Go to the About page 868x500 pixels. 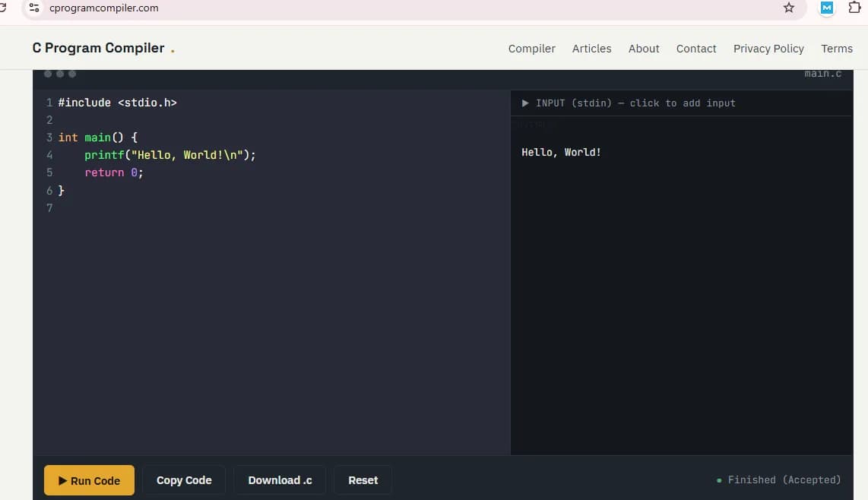point(643,49)
